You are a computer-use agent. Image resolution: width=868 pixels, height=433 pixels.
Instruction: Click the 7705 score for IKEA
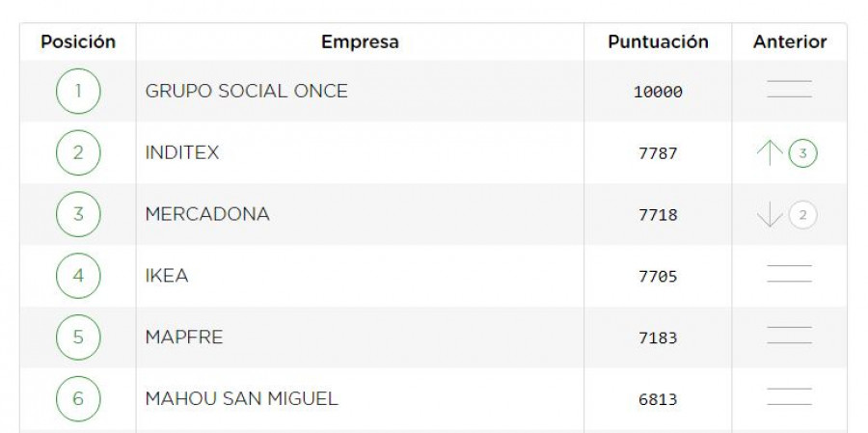tap(658, 277)
